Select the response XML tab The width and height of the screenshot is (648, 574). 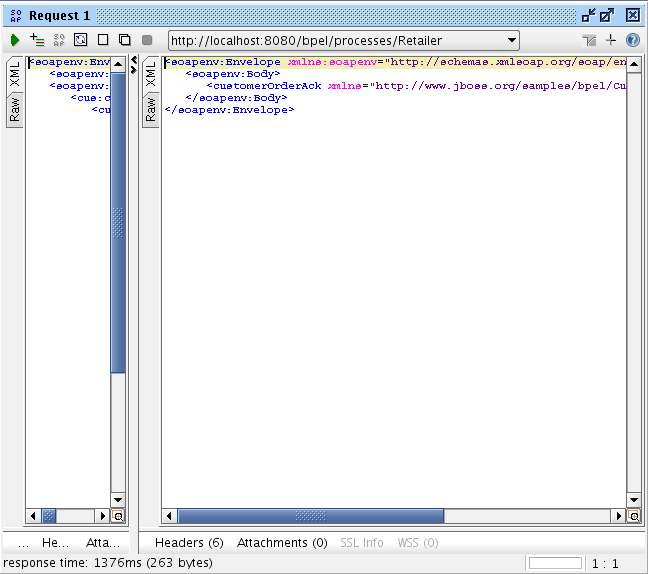tap(150, 74)
